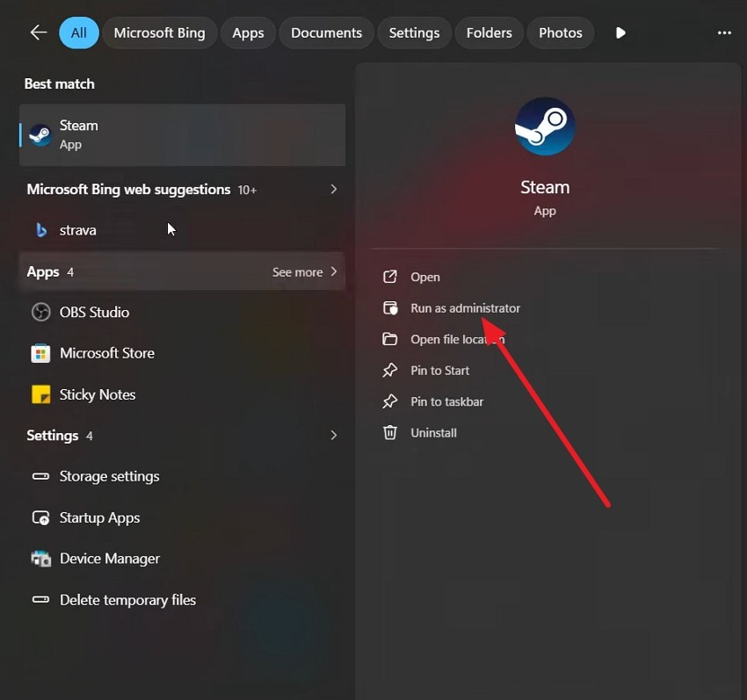Click Open icon in Steam actions
The width and height of the screenshot is (747, 700).
[x=389, y=277]
